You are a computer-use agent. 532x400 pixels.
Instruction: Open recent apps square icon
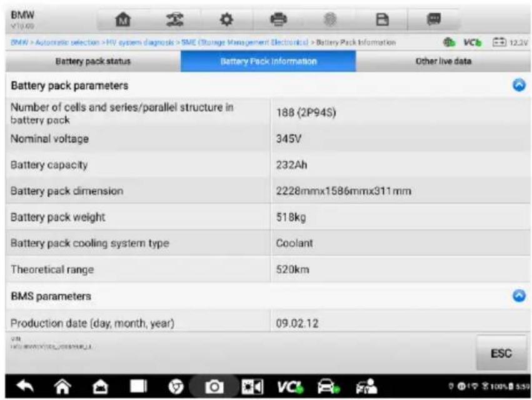[x=138, y=386]
